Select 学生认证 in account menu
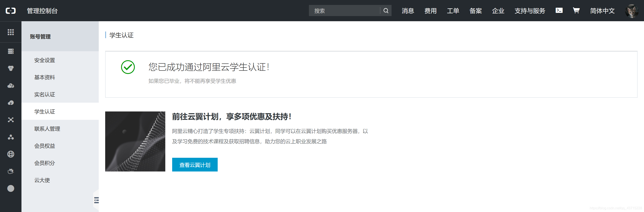 click(x=60, y=112)
